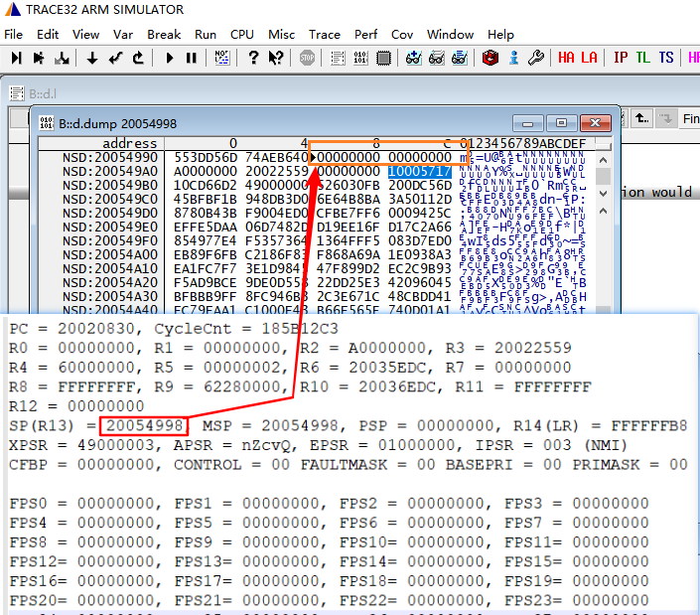700x615 pixels.
Task: Select highlighted value 10005717 in dump
Action: (420, 172)
